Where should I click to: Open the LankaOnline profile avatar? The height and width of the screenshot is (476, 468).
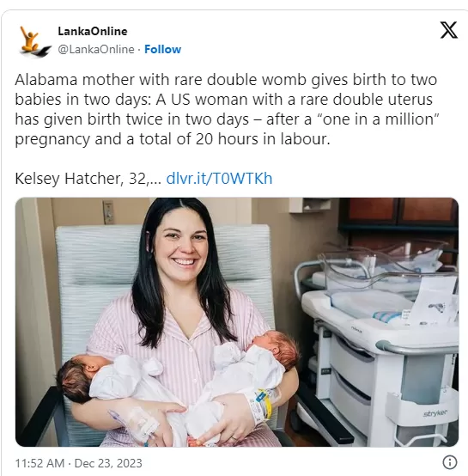click(x=35, y=41)
